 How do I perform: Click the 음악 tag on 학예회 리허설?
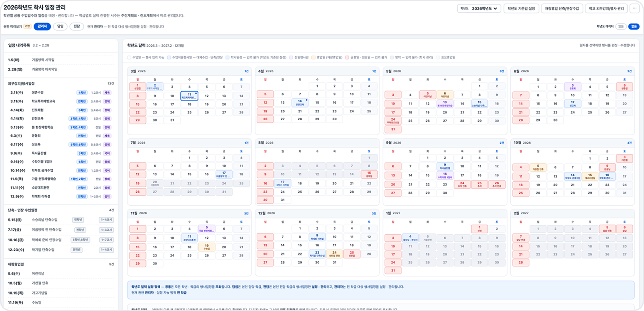pyautogui.click(x=107, y=197)
